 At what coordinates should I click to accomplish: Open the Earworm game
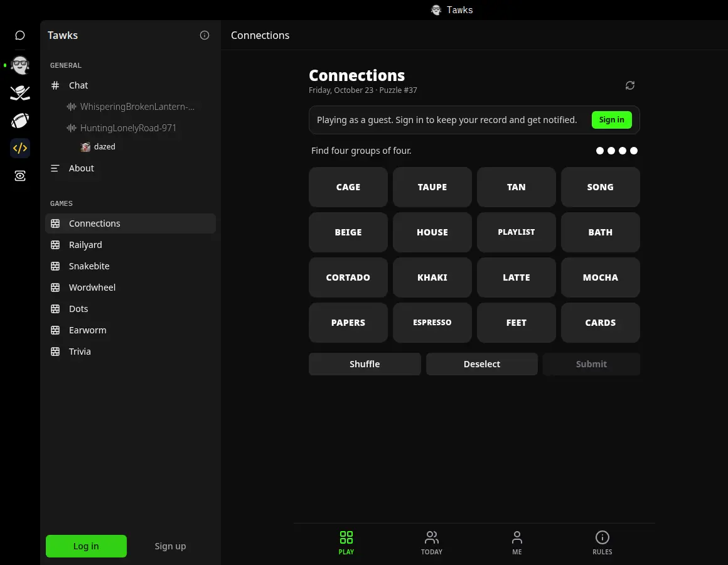click(131, 330)
